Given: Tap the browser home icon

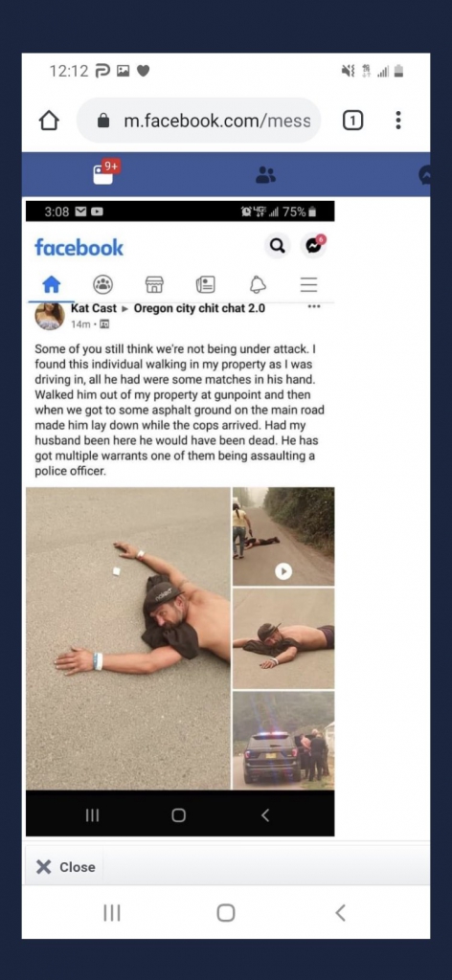Looking at the screenshot, I should pyautogui.click(x=50, y=121).
